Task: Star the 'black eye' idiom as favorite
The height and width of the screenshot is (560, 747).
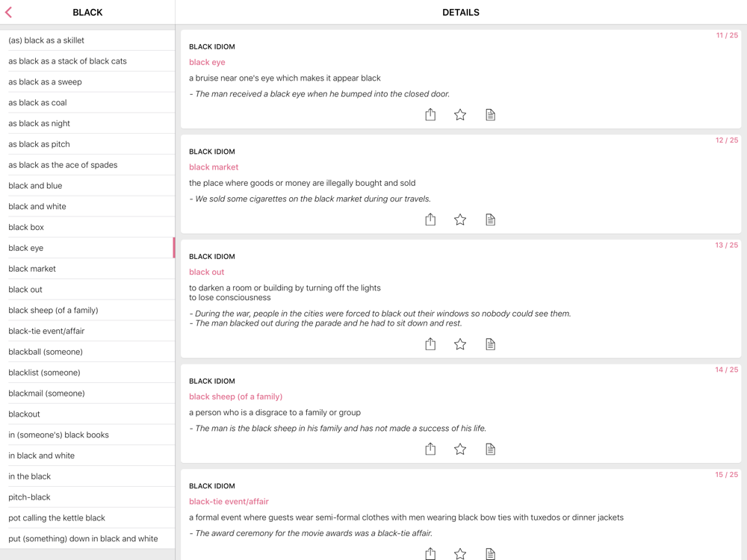Action: (x=460, y=114)
